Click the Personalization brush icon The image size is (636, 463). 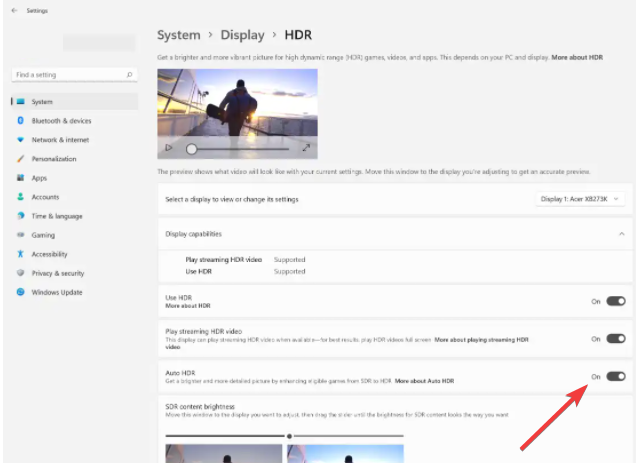20,159
